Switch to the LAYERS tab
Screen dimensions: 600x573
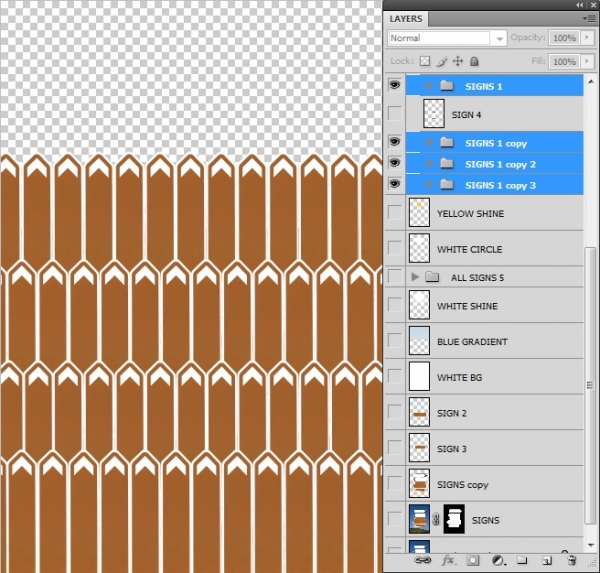click(x=406, y=19)
